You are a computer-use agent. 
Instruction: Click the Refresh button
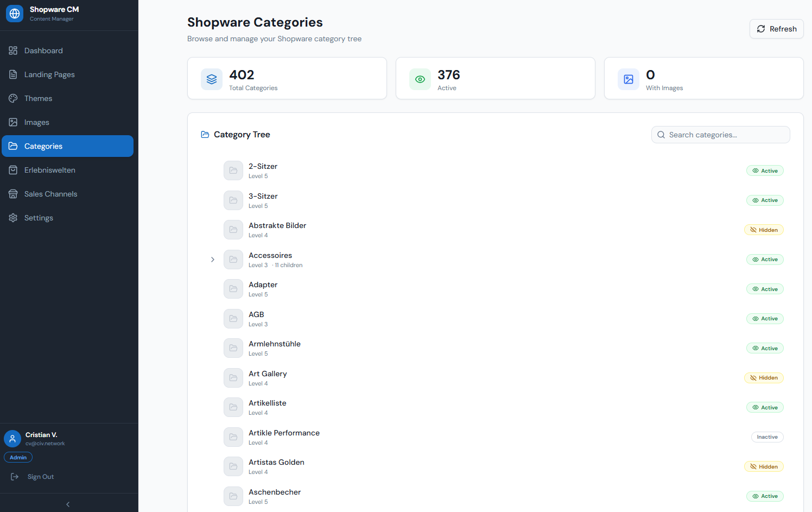click(777, 29)
